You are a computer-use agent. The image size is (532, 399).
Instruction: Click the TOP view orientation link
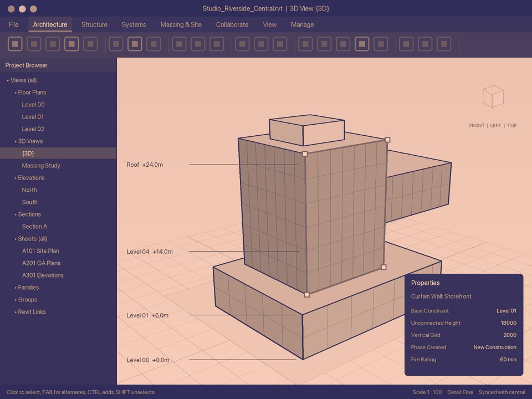(x=512, y=126)
